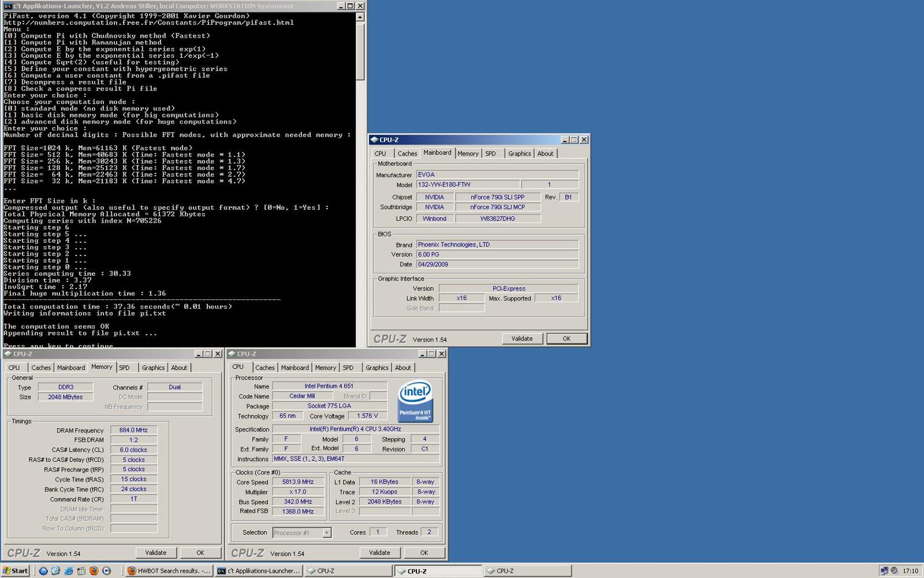Click the processor name Intel Pentium 4 651
The height and width of the screenshot is (578, 924).
pos(329,386)
